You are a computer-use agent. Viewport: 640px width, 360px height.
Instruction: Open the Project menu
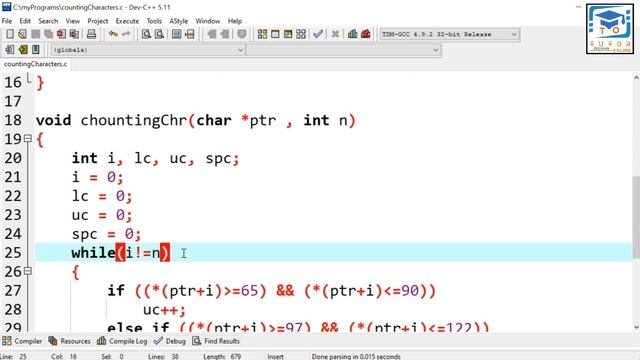tap(98, 21)
